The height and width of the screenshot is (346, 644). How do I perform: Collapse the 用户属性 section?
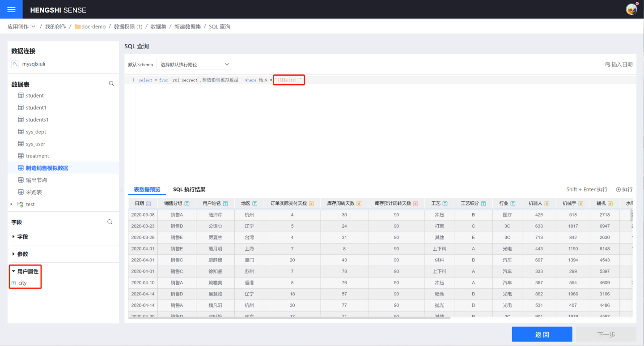point(13,271)
